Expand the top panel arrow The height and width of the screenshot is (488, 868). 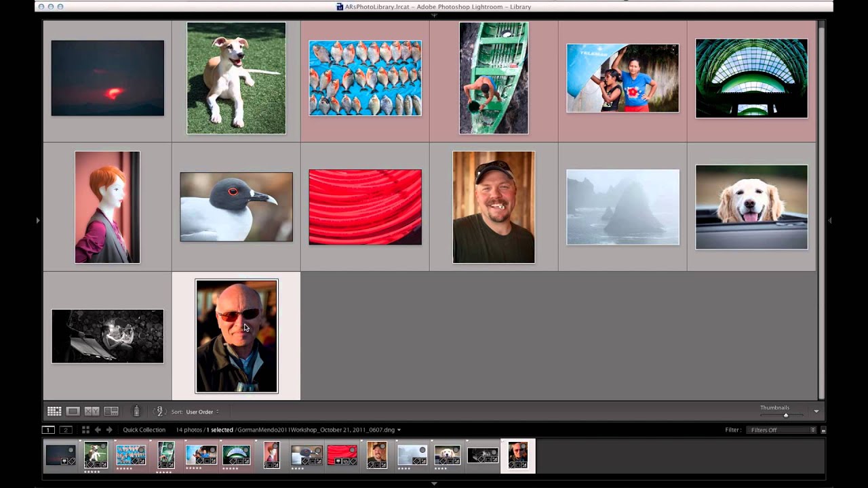point(434,15)
